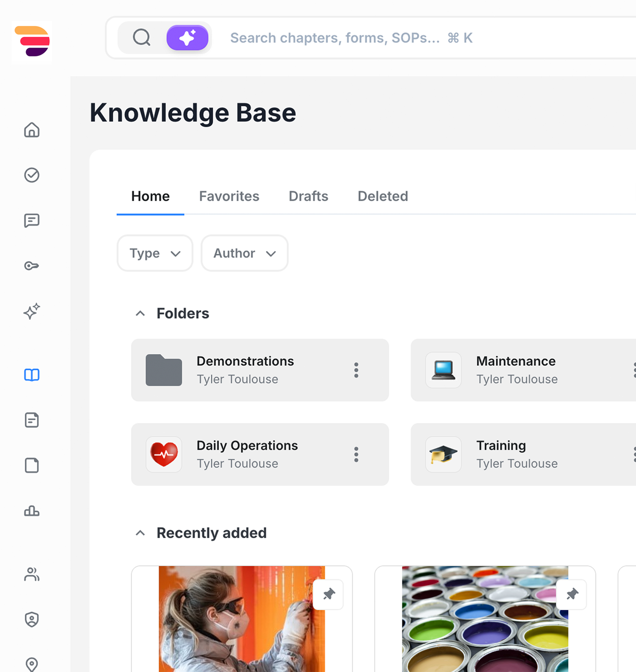Open the checkmark tasks icon in the sidebar
The height and width of the screenshot is (672, 636).
(x=32, y=175)
